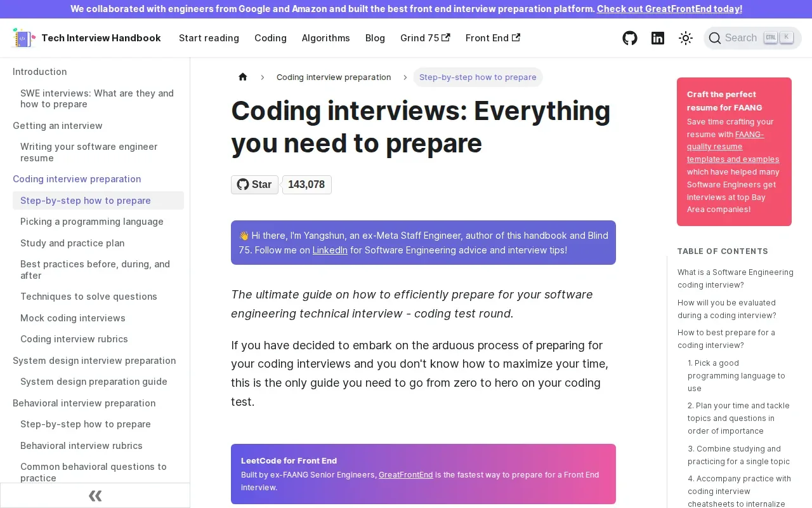Open the Algorithms nav item
812x508 pixels.
[326, 38]
